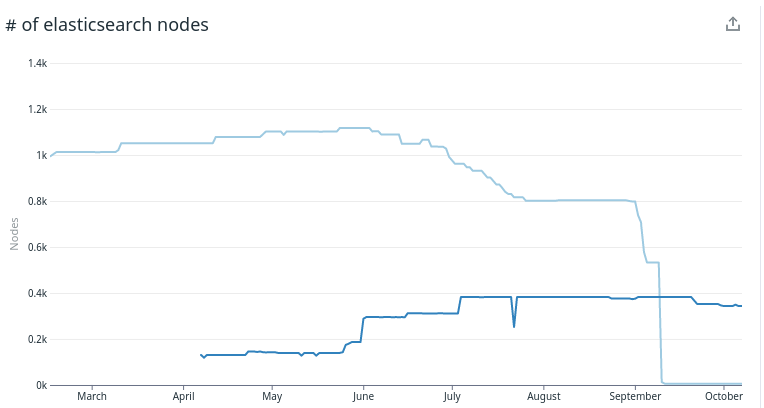Select the September tick label
Screen dimensions: 764x408
(x=635, y=396)
